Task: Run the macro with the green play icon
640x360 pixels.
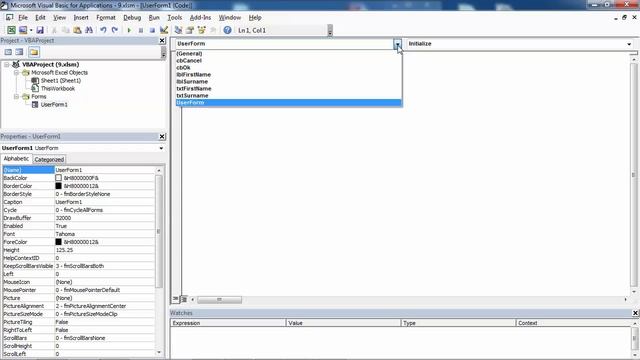Action: coord(129,30)
